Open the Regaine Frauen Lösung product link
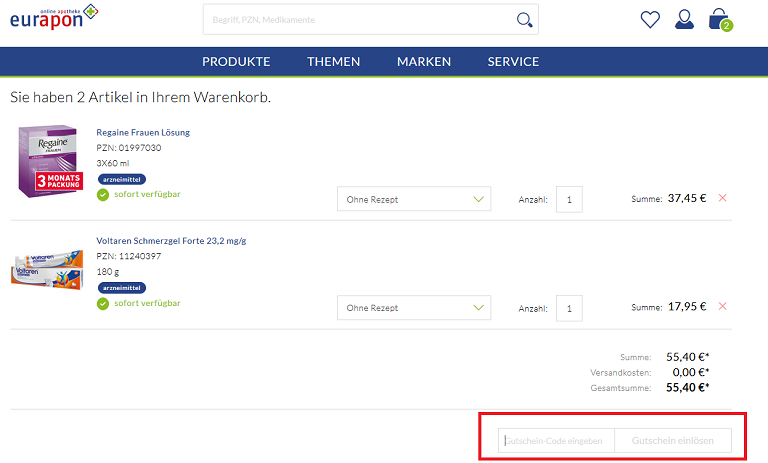 (x=143, y=132)
